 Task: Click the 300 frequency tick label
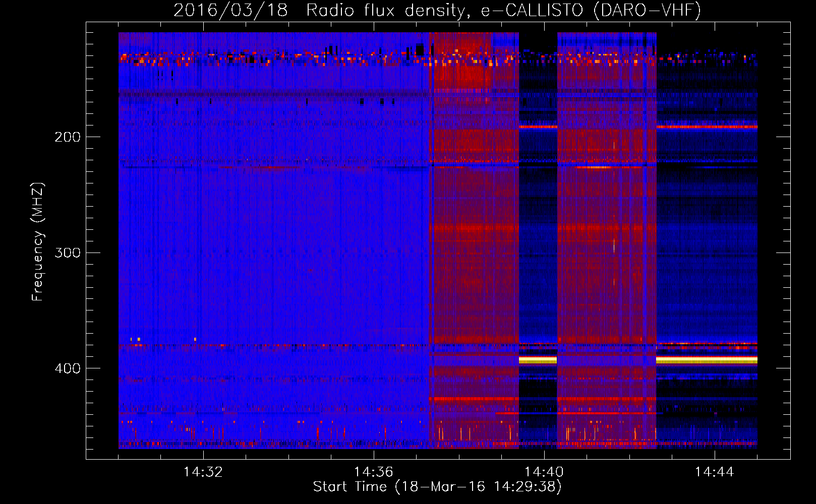tap(68, 253)
